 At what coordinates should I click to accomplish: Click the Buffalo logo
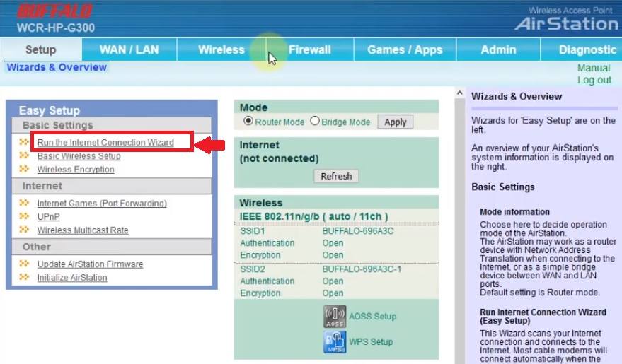pyautogui.click(x=54, y=12)
